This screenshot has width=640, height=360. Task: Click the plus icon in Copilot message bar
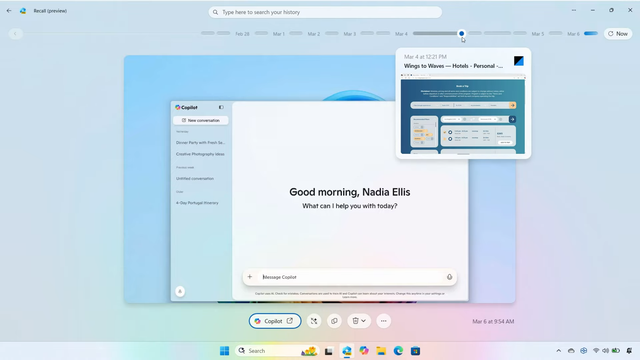point(250,277)
